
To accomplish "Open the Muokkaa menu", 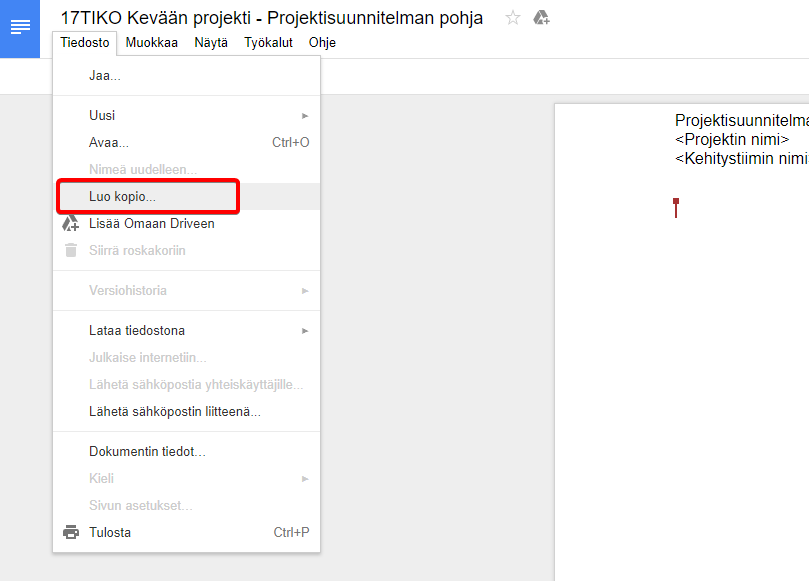I will click(x=152, y=43).
